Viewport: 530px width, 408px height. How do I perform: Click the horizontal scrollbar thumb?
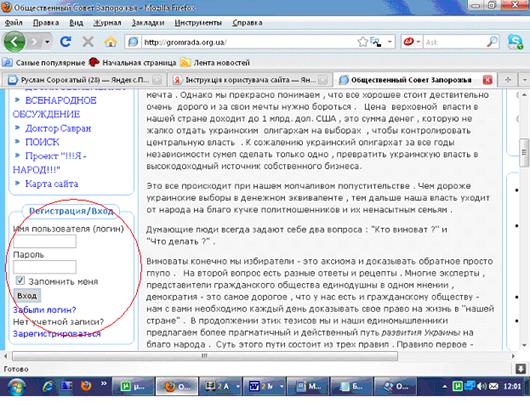point(205,356)
